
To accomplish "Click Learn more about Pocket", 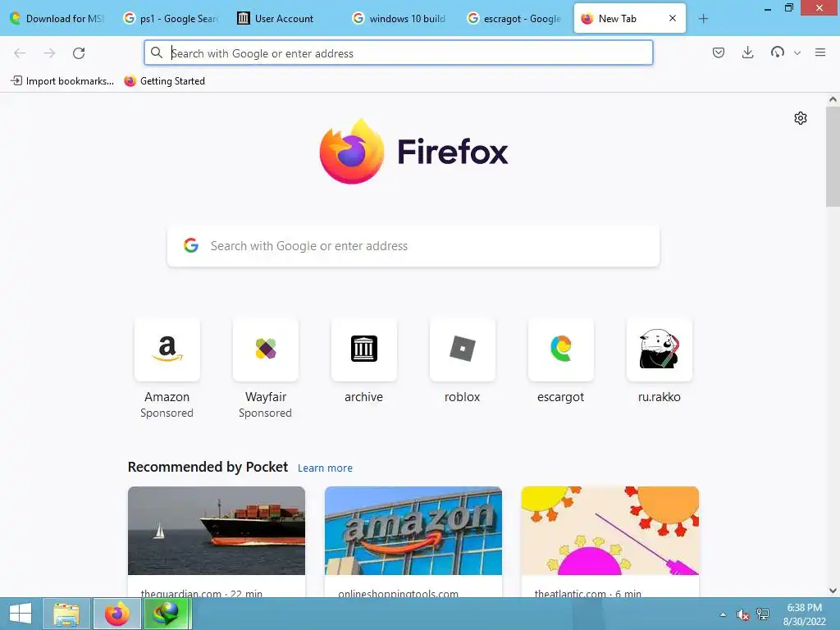I will pyautogui.click(x=325, y=468).
